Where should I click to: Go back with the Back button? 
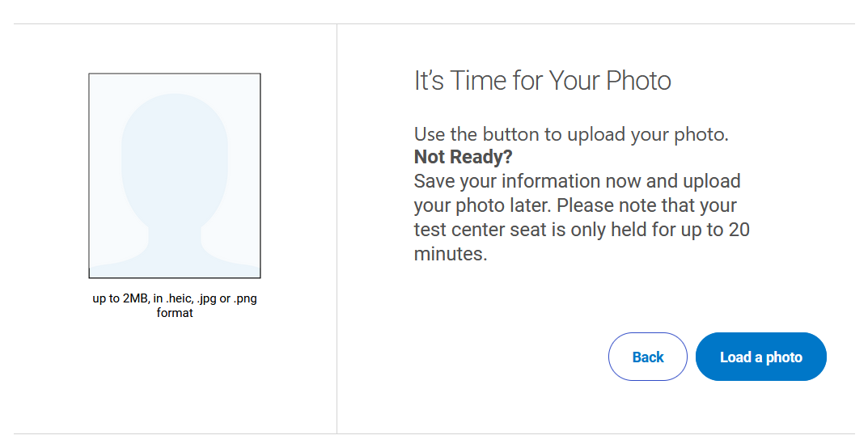(x=647, y=357)
